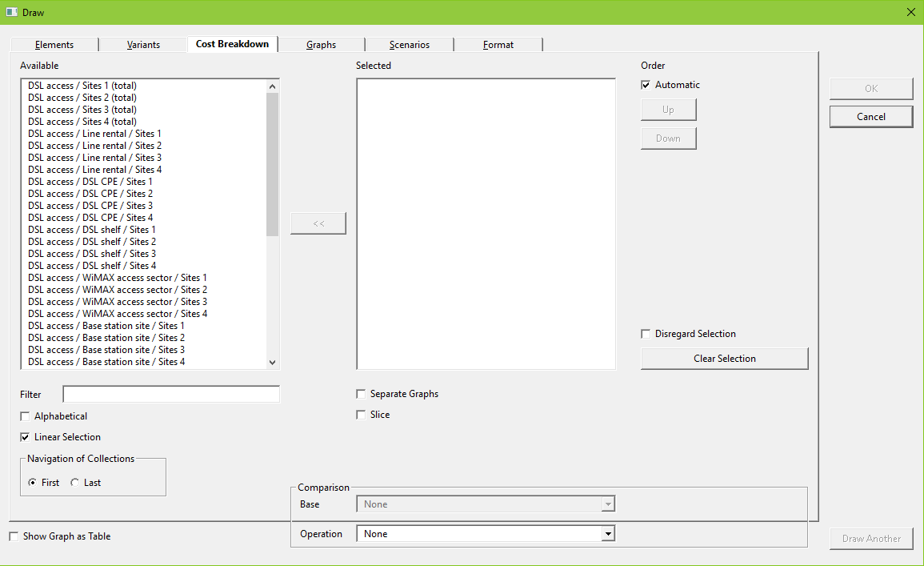Expand the Operation dropdown
Image resolution: width=924 pixels, height=566 pixels.
486,533
